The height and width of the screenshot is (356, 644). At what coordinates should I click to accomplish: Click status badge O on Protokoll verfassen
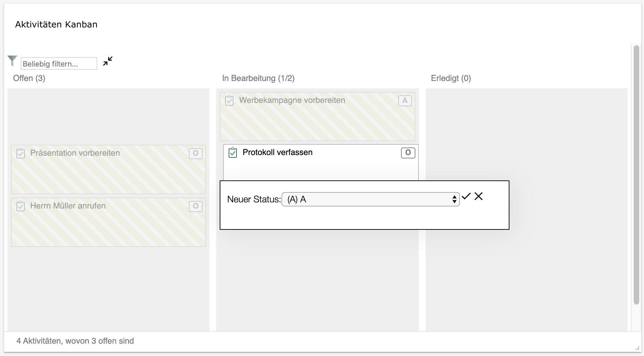[408, 153]
